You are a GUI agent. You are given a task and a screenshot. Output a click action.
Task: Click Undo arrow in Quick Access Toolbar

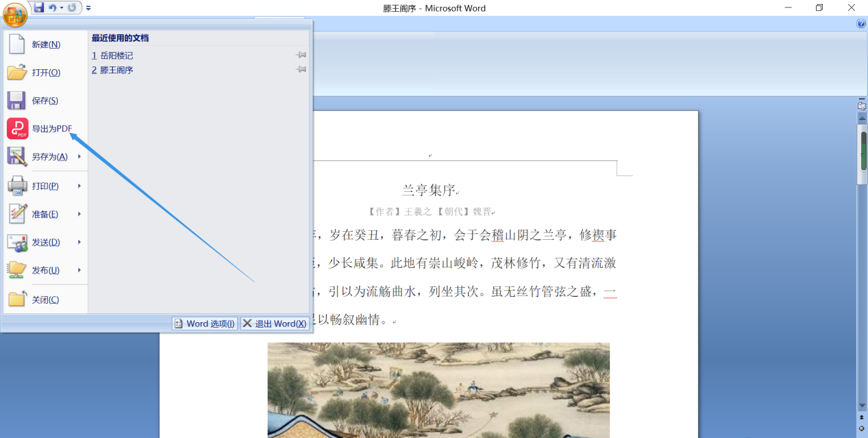coord(53,8)
